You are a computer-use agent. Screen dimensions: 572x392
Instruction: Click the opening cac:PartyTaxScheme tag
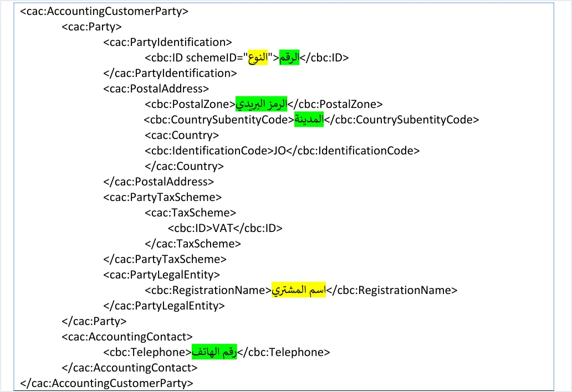click(162, 197)
